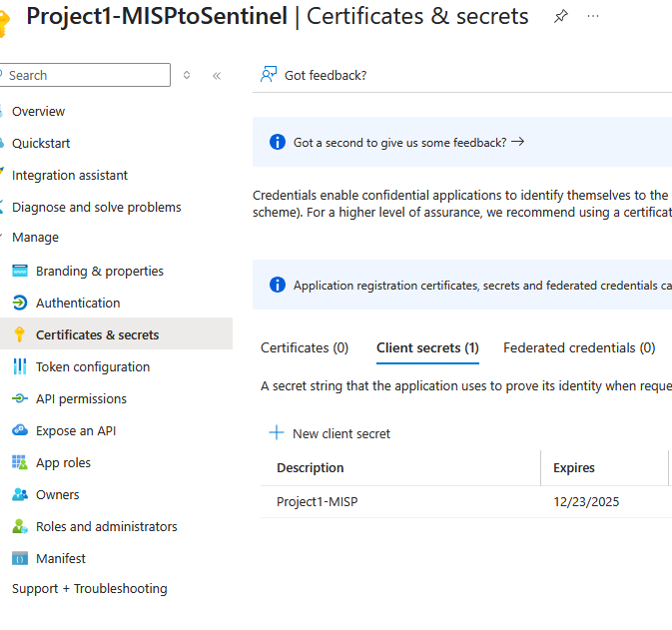The width and height of the screenshot is (672, 630).
Task: Go to Expose an API
Action: 76,430
